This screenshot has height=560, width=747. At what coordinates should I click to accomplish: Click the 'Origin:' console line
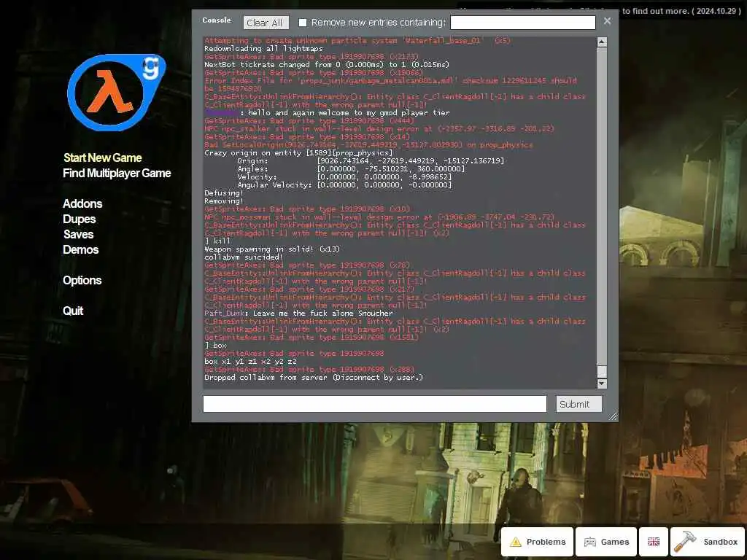coord(371,161)
